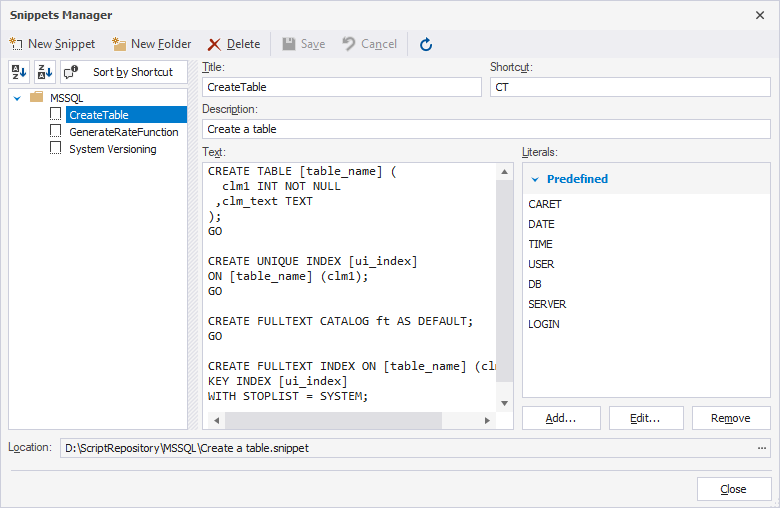Select the USER literal
Viewport: 780px width, 508px height.
[541, 264]
